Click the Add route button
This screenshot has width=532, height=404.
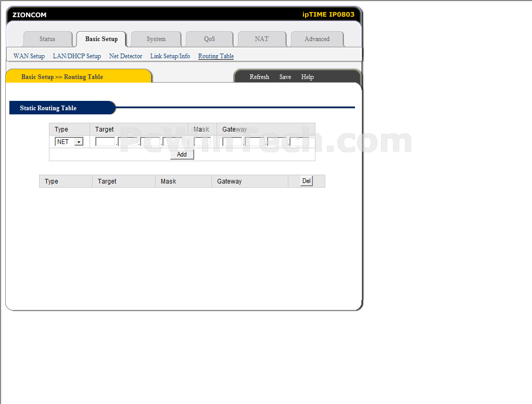click(182, 154)
